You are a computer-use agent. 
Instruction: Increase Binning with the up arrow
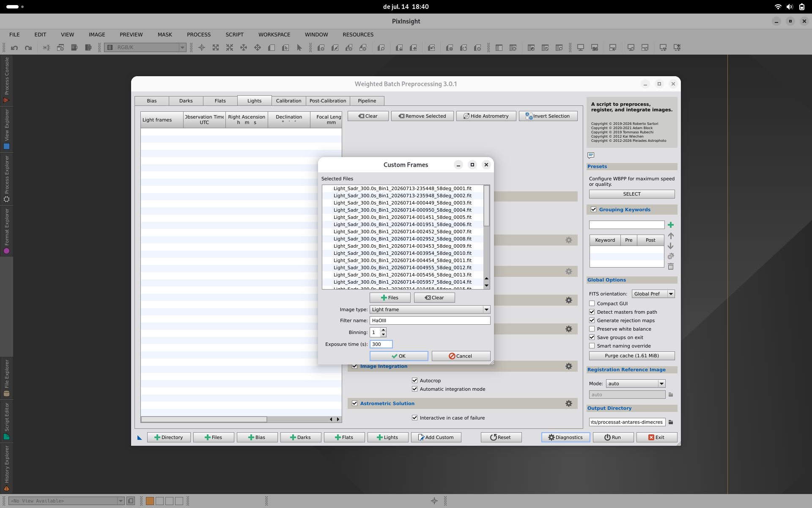(383, 330)
